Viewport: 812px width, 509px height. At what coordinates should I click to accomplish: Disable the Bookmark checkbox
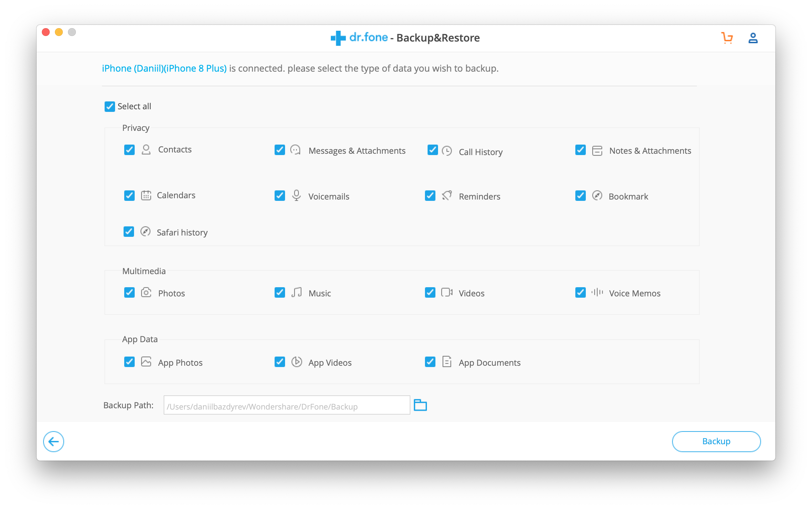pyautogui.click(x=580, y=195)
